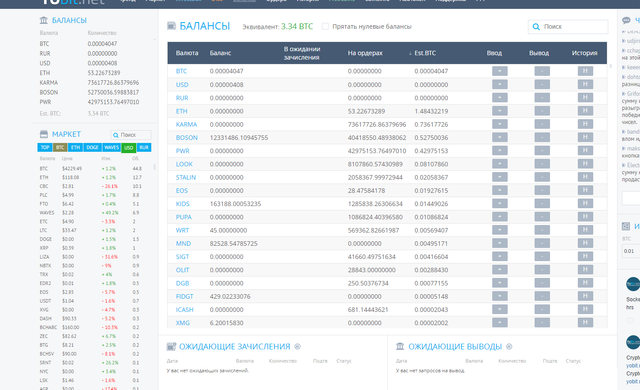The image size is (640, 390).
Task: Open the BOSON currency link in table
Action: [x=187, y=137]
